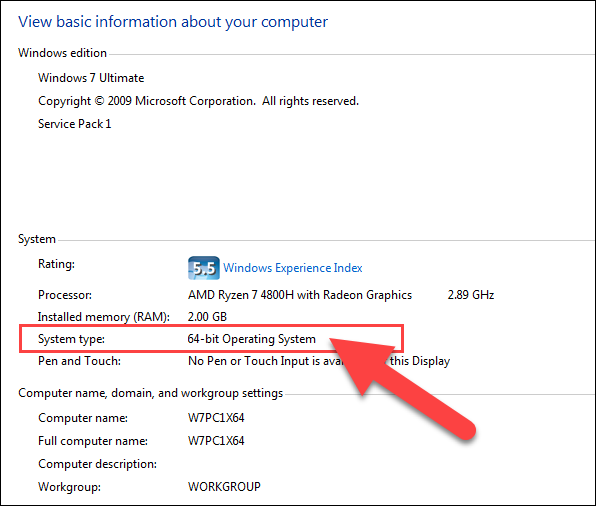Image resolution: width=596 pixels, height=506 pixels.
Task: Select the 'Service Pack 1' text
Action: (x=74, y=124)
